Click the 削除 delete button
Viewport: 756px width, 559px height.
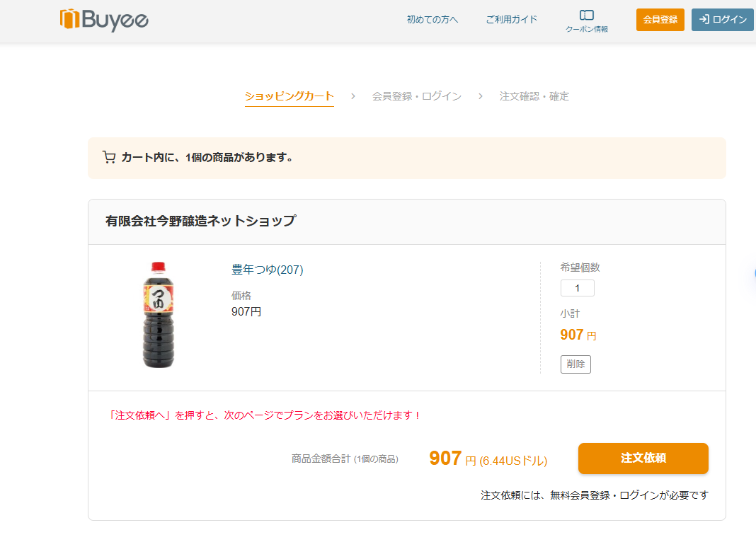pyautogui.click(x=575, y=364)
